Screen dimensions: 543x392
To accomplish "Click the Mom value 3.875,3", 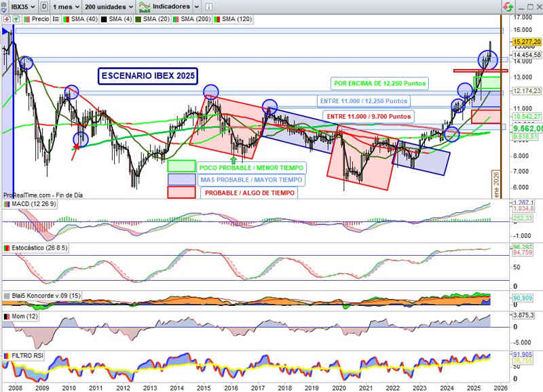I will click(x=523, y=315).
